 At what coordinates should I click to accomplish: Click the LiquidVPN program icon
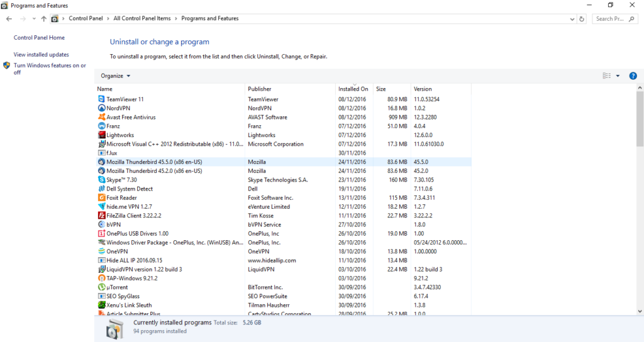pos(101,269)
